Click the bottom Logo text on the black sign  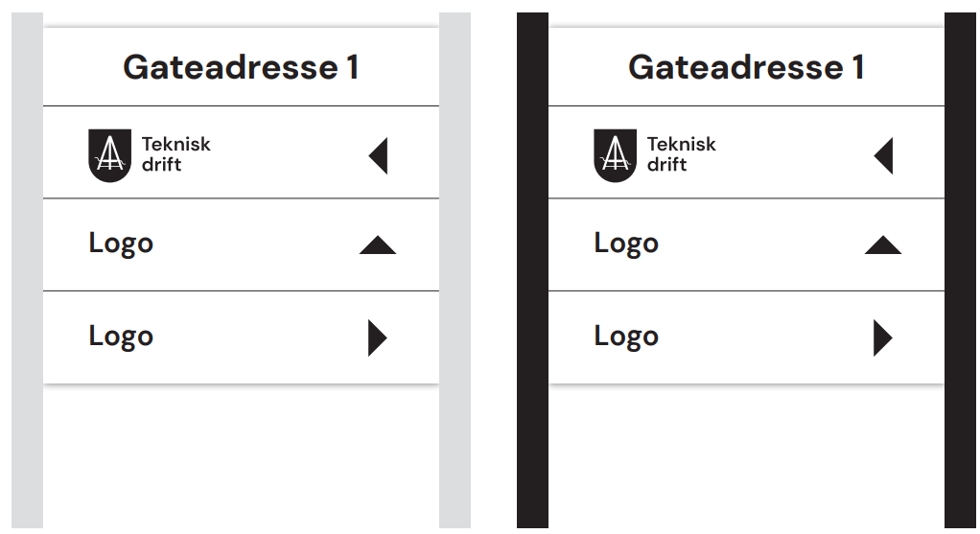pyautogui.click(x=626, y=337)
